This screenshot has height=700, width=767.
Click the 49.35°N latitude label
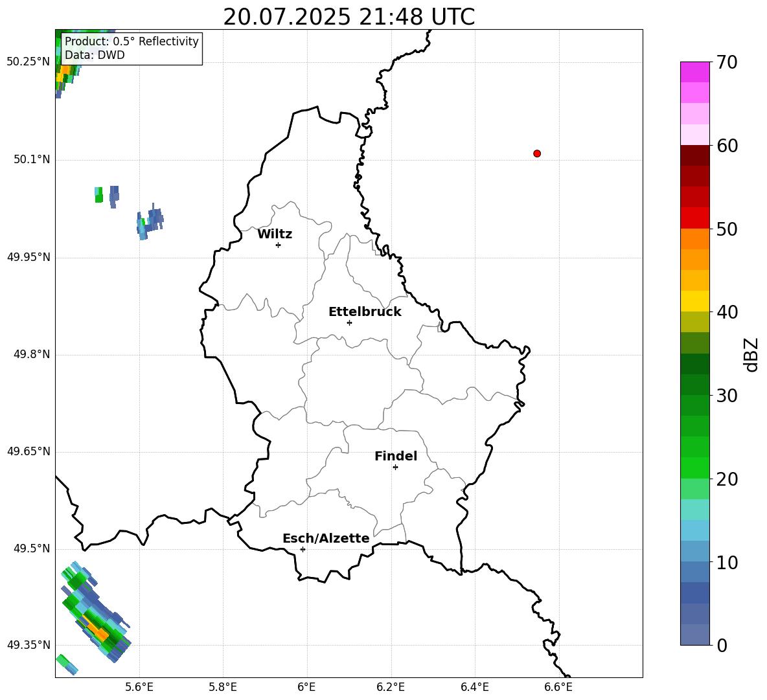[x=29, y=645]
